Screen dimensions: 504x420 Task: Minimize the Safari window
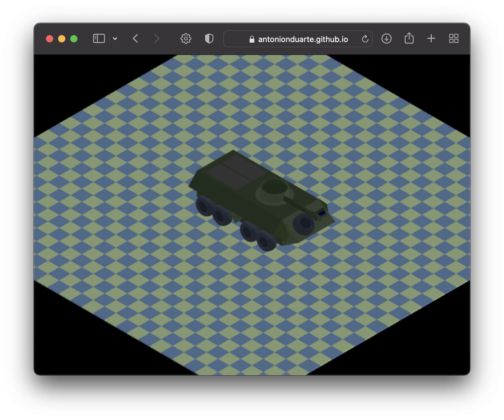[62, 39]
